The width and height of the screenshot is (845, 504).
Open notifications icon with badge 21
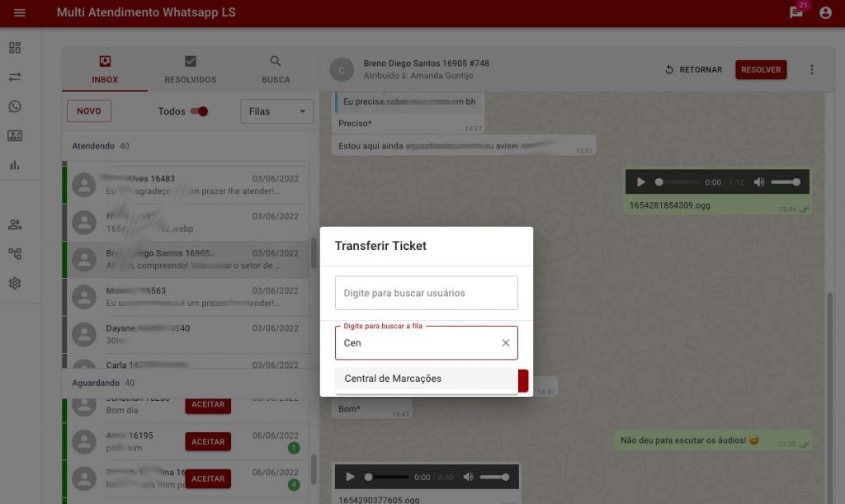795,12
